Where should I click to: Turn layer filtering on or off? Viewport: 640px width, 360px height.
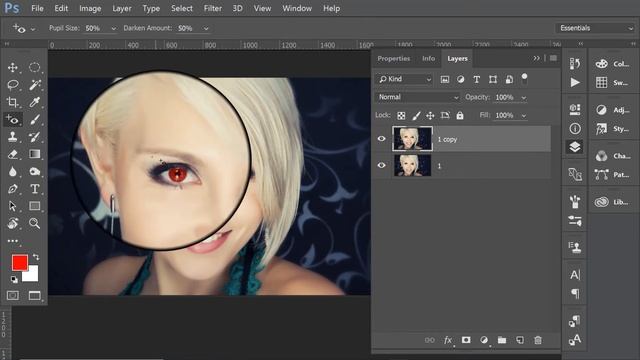coord(524,79)
